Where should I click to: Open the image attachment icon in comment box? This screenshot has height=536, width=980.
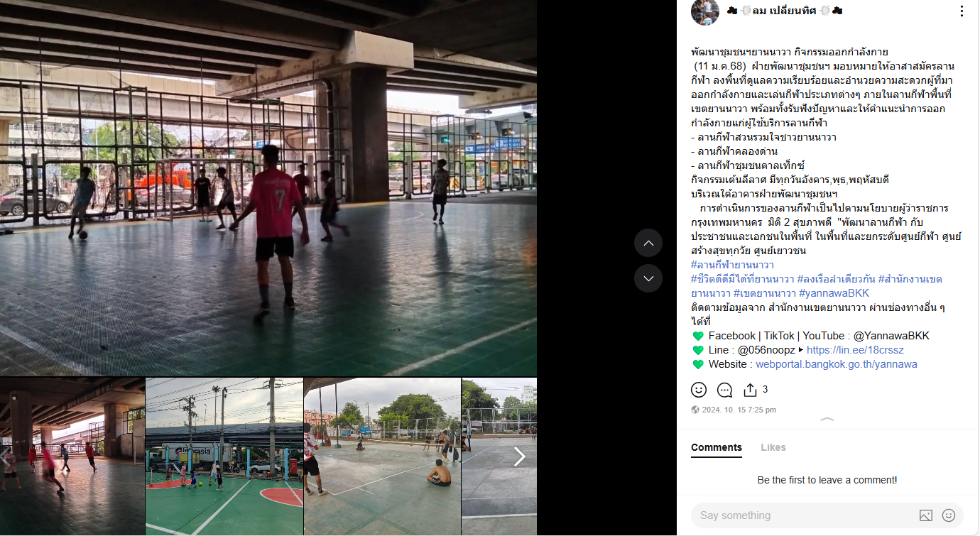(926, 515)
